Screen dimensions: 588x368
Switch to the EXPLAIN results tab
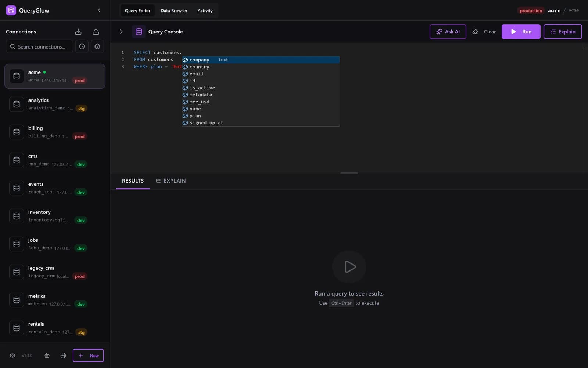tap(171, 181)
